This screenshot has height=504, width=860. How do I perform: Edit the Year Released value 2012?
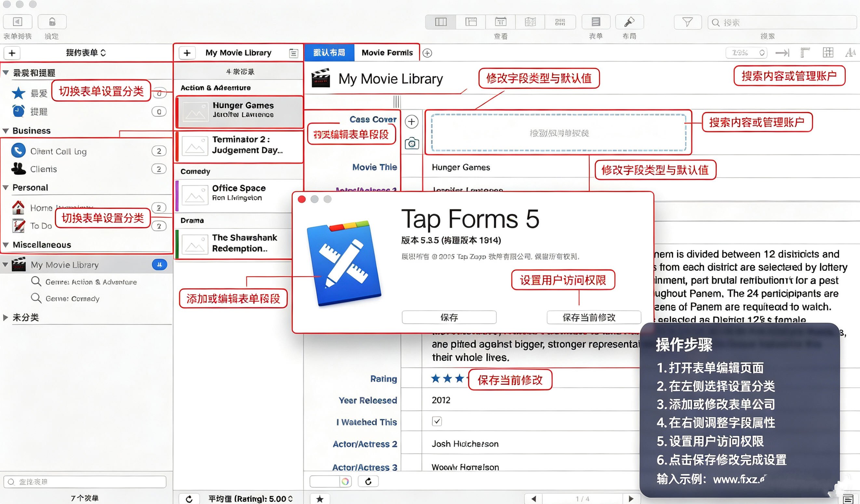(x=441, y=400)
